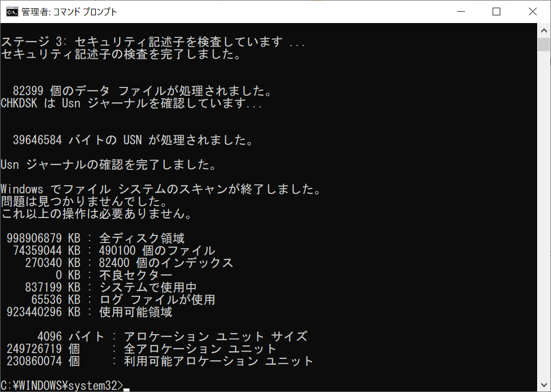Open the command prompt system menu icon

pos(12,12)
